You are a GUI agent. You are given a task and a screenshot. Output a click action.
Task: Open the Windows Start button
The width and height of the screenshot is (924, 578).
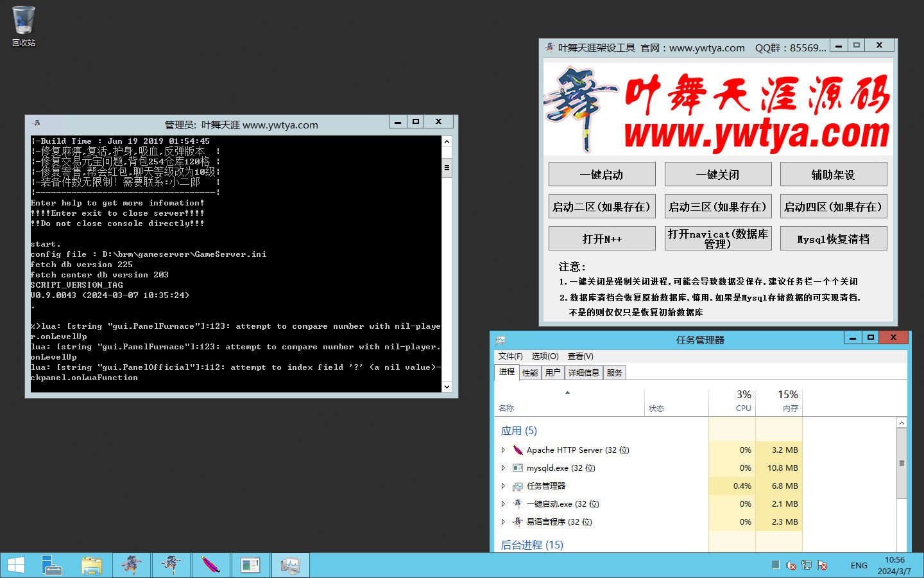(x=16, y=565)
